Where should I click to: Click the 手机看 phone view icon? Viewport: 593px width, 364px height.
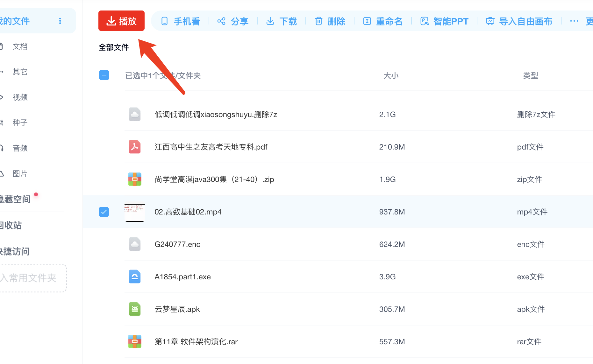[x=164, y=21]
